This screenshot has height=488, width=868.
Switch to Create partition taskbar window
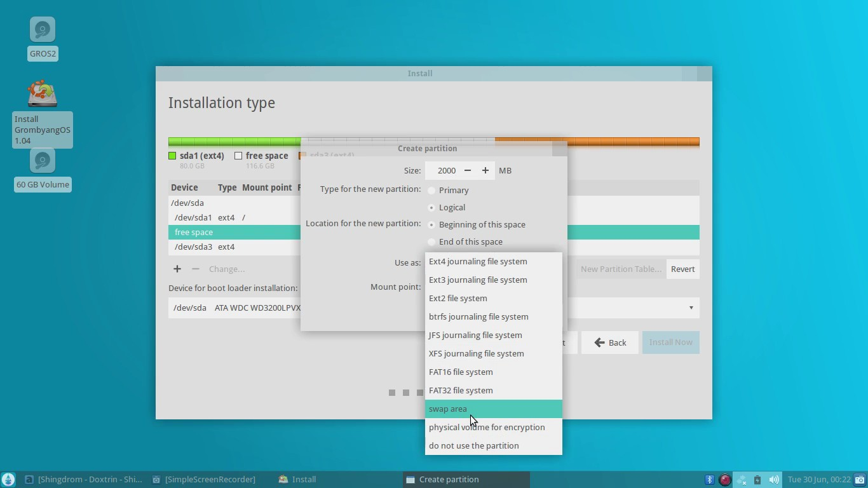466,480
